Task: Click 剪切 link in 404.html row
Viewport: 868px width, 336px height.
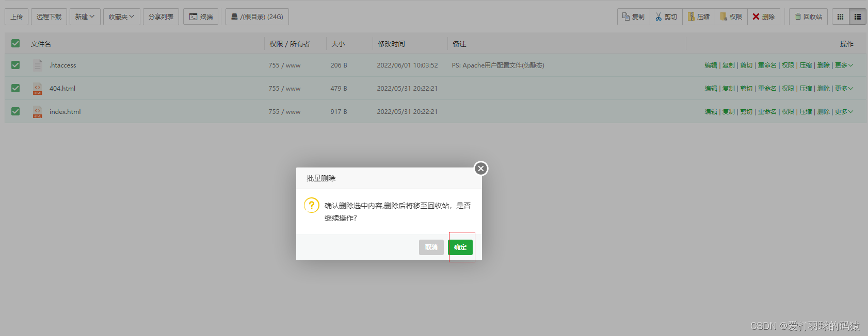Action: (746, 89)
